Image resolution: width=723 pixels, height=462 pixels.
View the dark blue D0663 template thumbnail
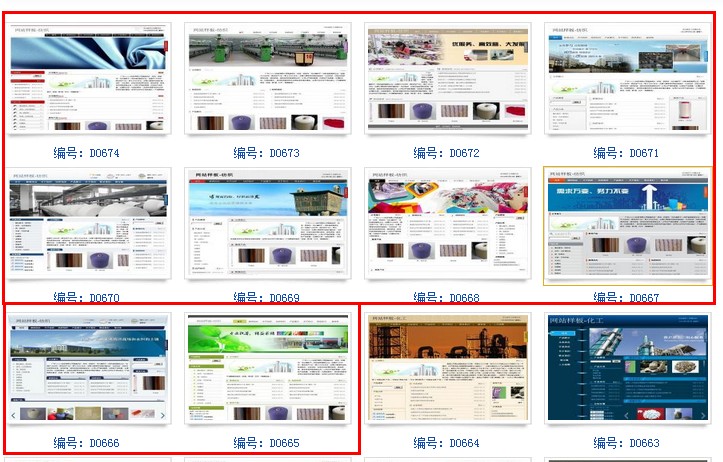[x=627, y=370]
